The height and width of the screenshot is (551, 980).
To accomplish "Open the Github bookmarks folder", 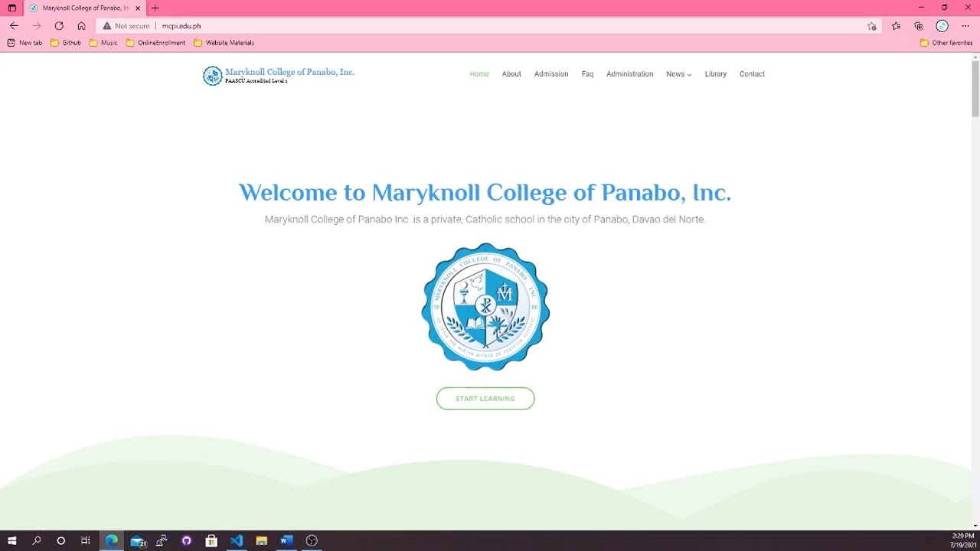I will click(x=66, y=43).
